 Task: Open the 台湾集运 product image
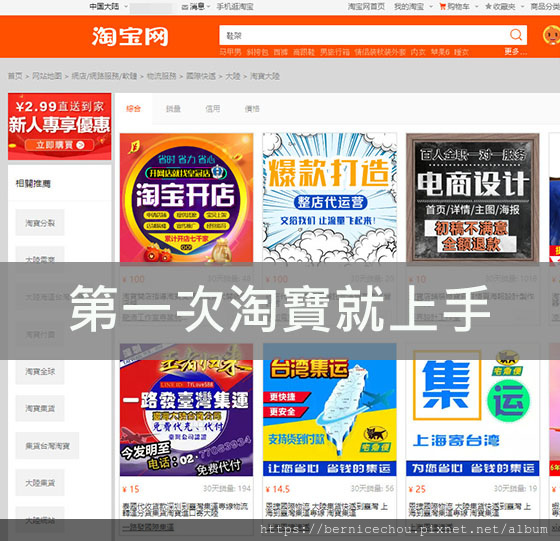tap(330, 410)
